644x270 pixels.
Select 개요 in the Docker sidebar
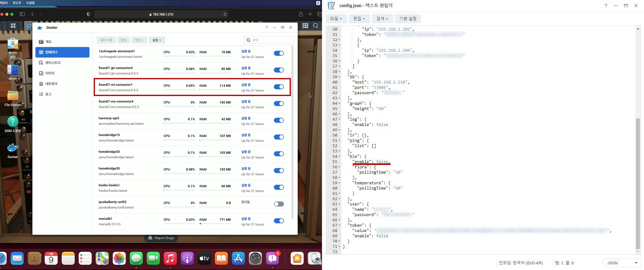point(62,42)
